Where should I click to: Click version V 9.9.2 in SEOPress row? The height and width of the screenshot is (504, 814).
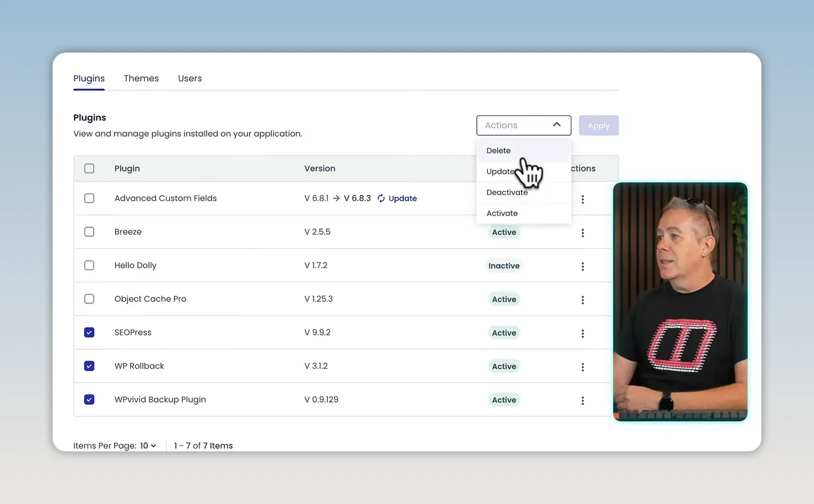[x=317, y=332]
